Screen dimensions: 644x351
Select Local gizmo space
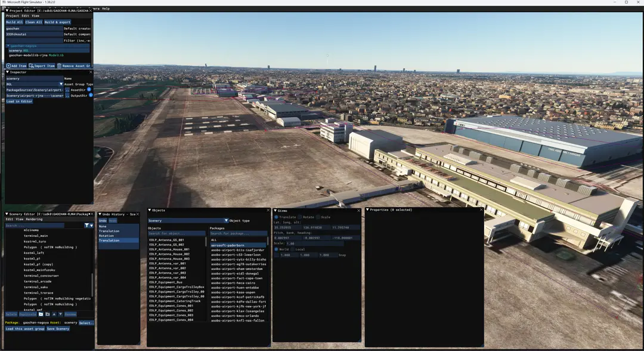coord(292,249)
